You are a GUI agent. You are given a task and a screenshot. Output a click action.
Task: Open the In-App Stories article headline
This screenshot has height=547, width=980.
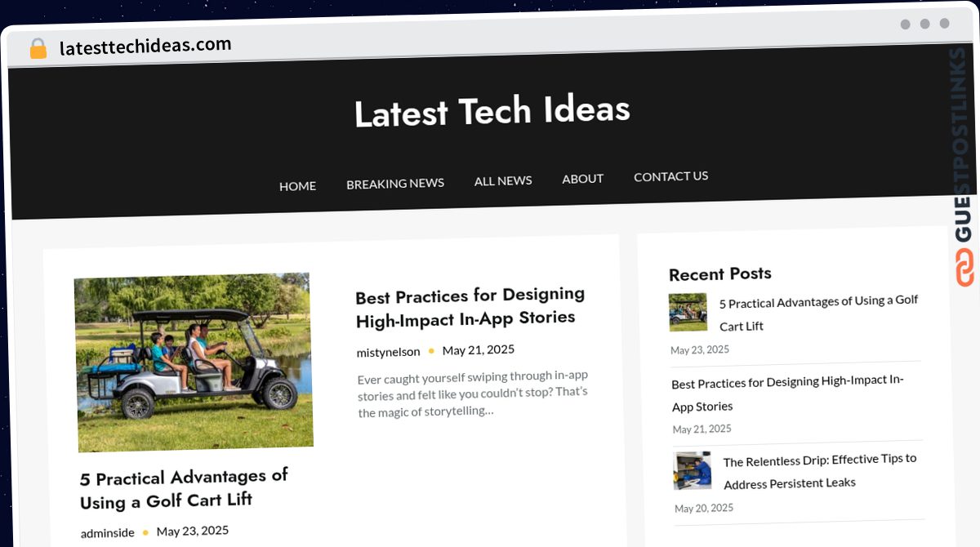(x=470, y=307)
